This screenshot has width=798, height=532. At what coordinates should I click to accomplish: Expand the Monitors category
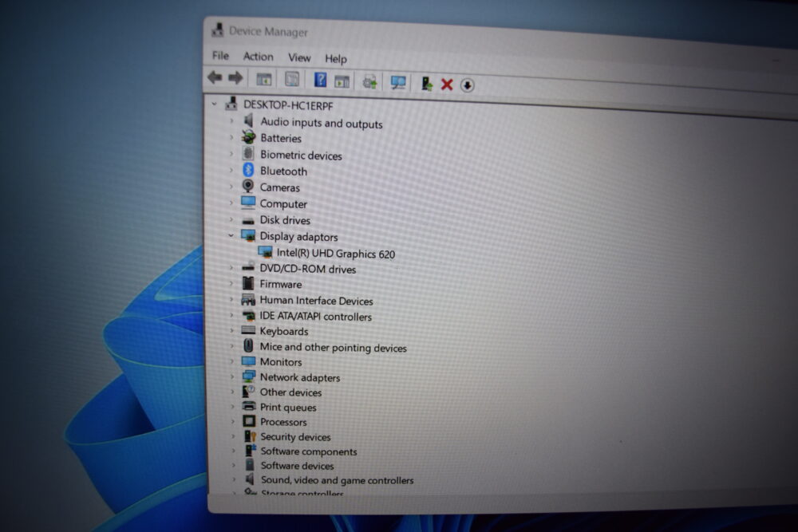tap(232, 361)
